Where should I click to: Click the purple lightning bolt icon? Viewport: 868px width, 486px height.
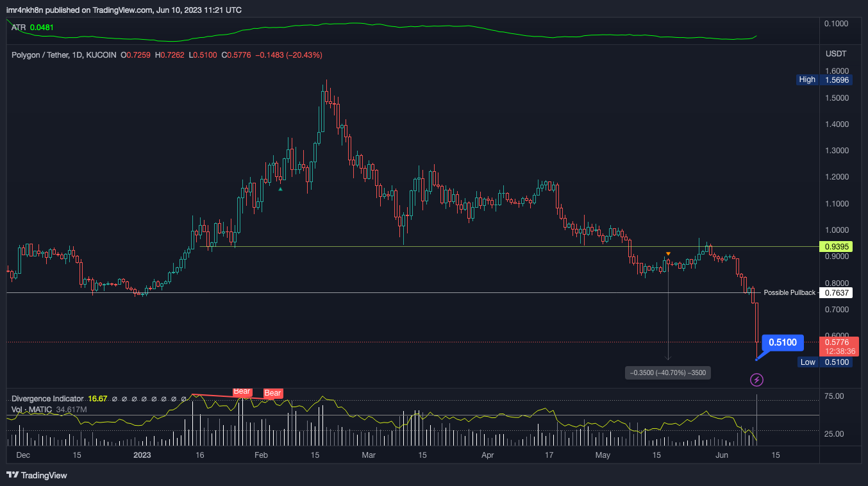coord(756,380)
